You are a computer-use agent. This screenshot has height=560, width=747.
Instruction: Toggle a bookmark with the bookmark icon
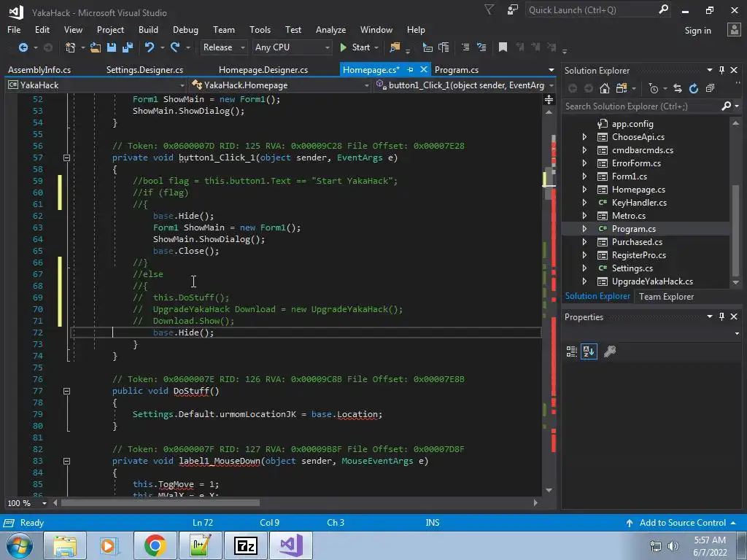click(x=503, y=47)
